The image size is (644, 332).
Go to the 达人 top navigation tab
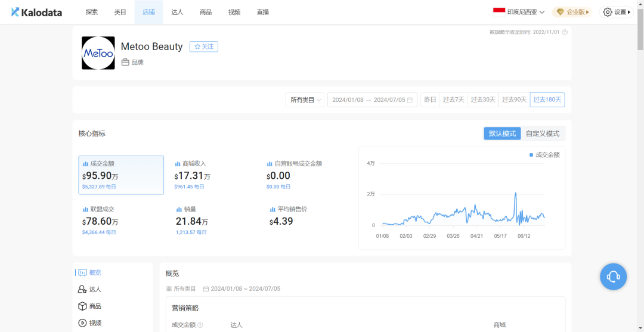(177, 12)
